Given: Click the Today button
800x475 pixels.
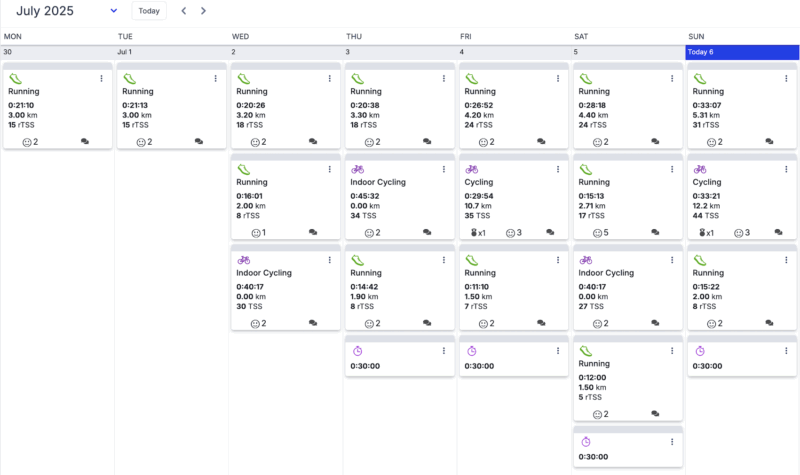Looking at the screenshot, I should click(x=149, y=11).
